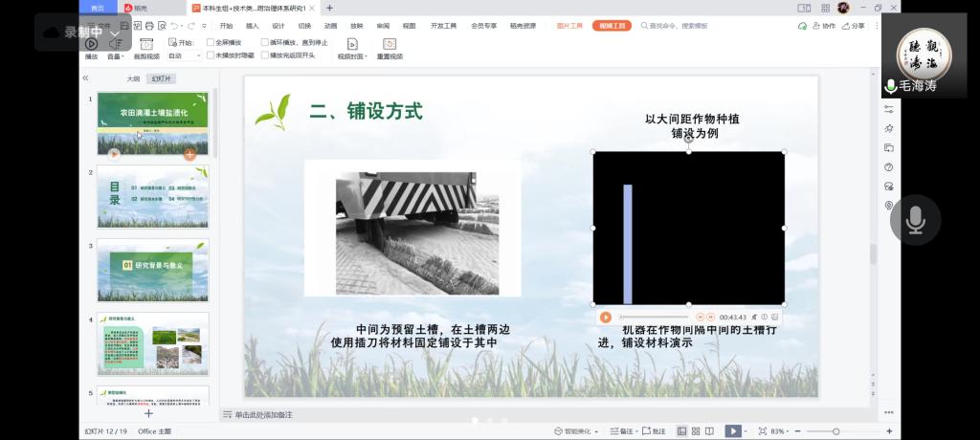Click the orange video play button
The height and width of the screenshot is (440, 980).
pos(606,317)
